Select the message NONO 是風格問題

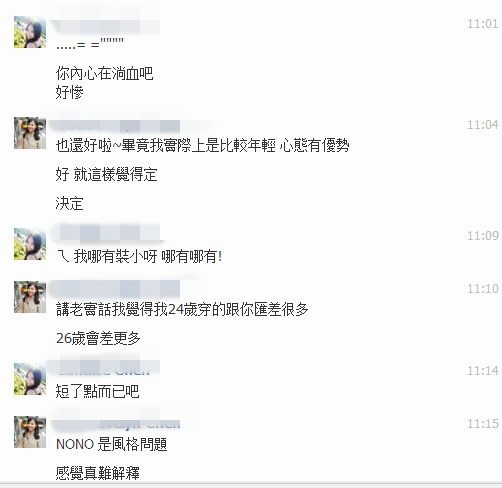(112, 444)
